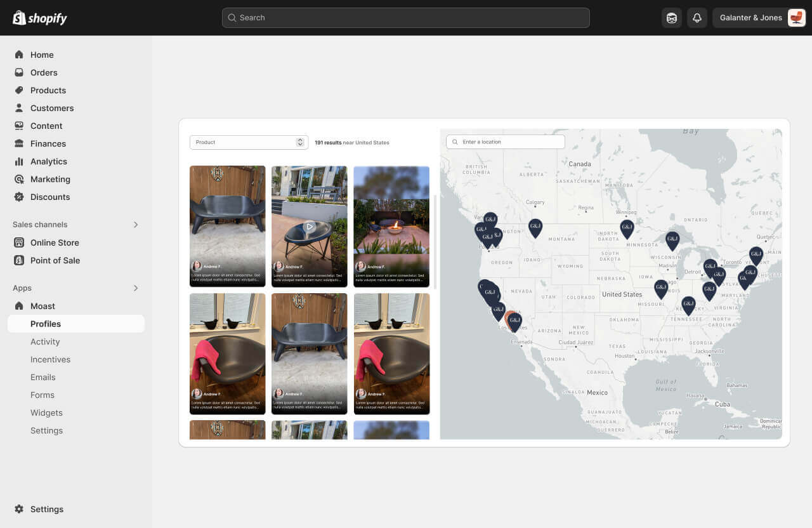The image size is (812, 528).
Task: Switch to the Activity page in Moast
Action: coord(45,341)
